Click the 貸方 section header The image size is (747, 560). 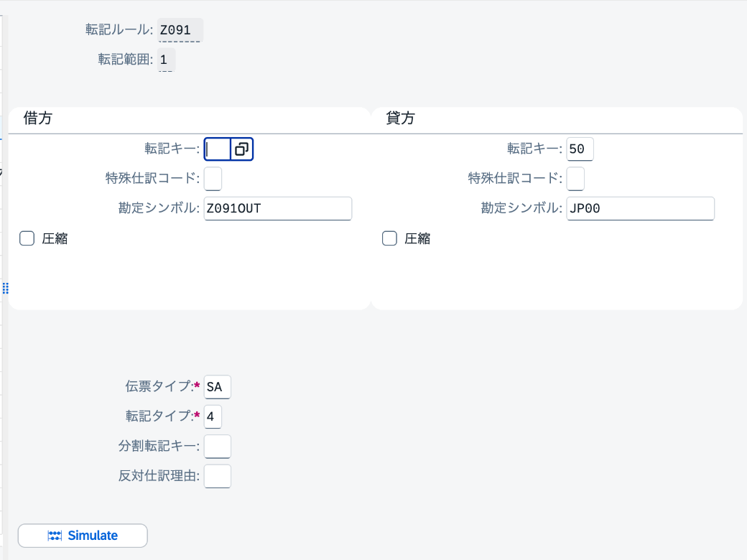[x=400, y=118]
